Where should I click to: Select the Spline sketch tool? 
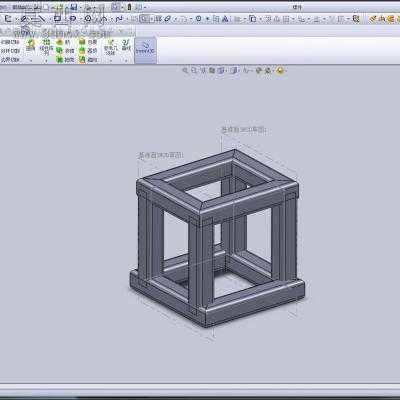click(x=119, y=19)
